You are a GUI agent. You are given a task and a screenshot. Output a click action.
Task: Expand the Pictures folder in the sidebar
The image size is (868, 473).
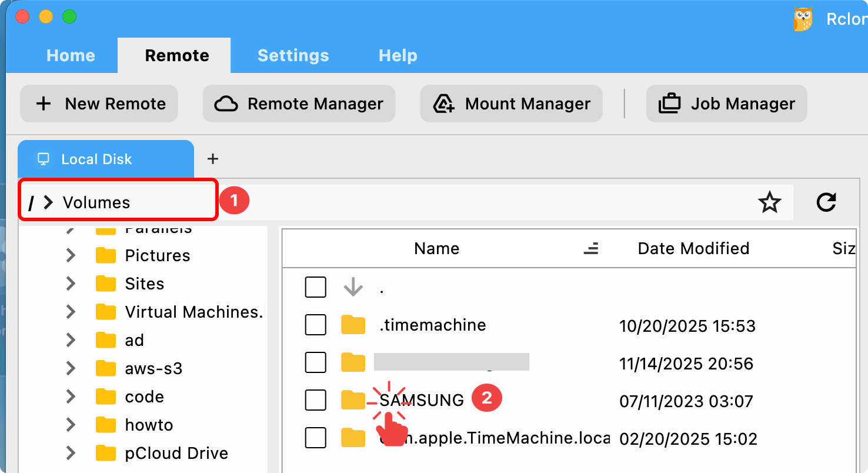(x=70, y=255)
